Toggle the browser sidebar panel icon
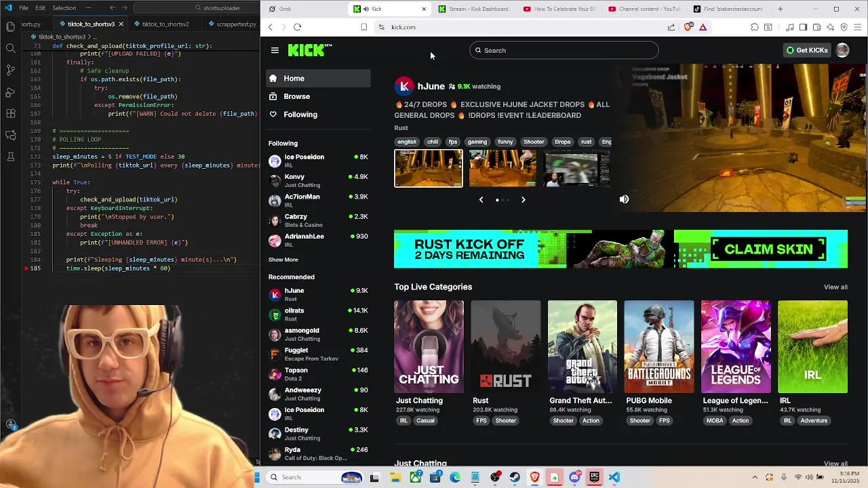868x488 pixels. (x=803, y=27)
